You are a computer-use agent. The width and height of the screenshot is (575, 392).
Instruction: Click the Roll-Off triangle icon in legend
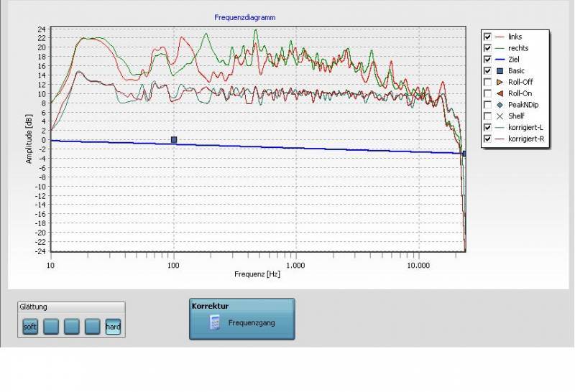pos(500,82)
